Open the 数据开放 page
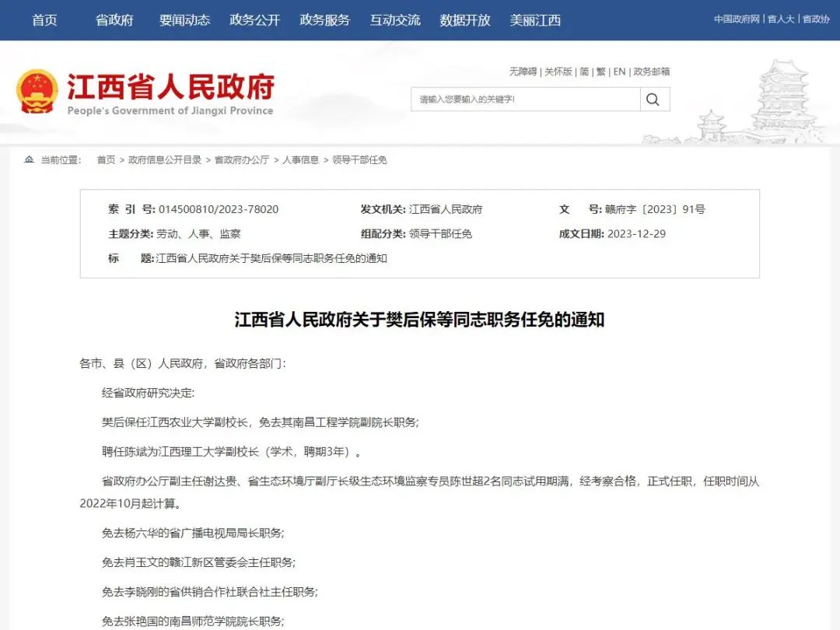Viewport: 840px width, 630px height. 464,20
